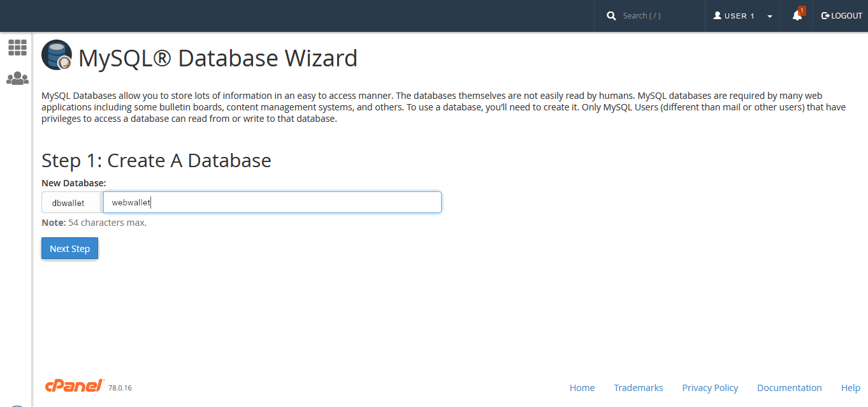
Task: Open the Documentation footer link
Action: tap(789, 388)
